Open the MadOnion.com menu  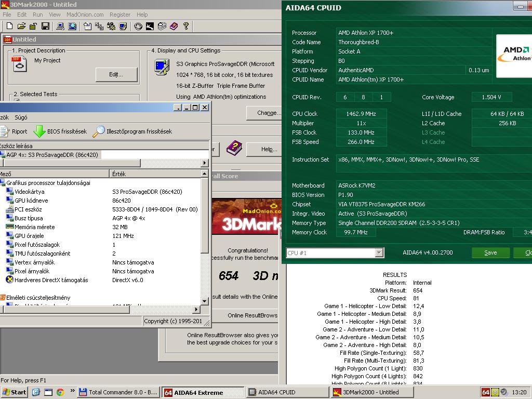85,15
